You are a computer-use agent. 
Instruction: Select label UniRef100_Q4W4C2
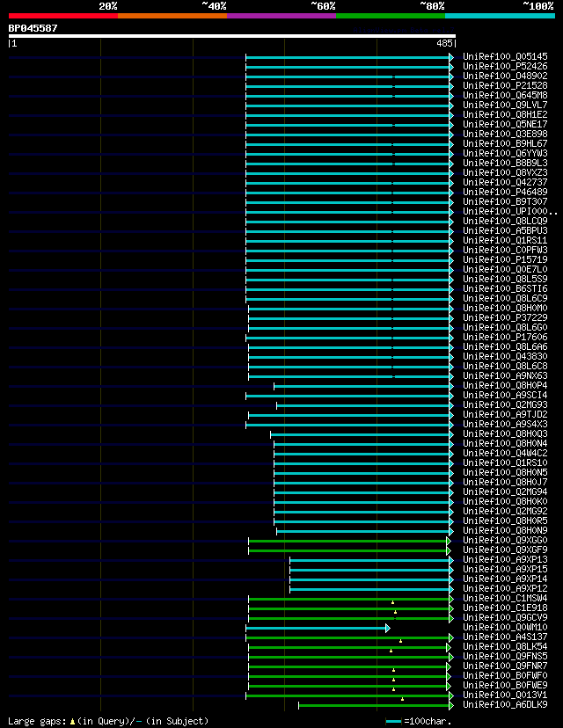coord(505,453)
